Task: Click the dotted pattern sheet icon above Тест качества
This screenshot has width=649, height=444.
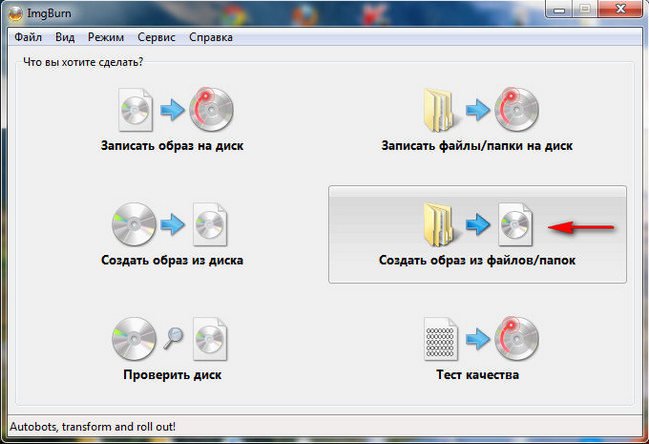Action: point(440,339)
